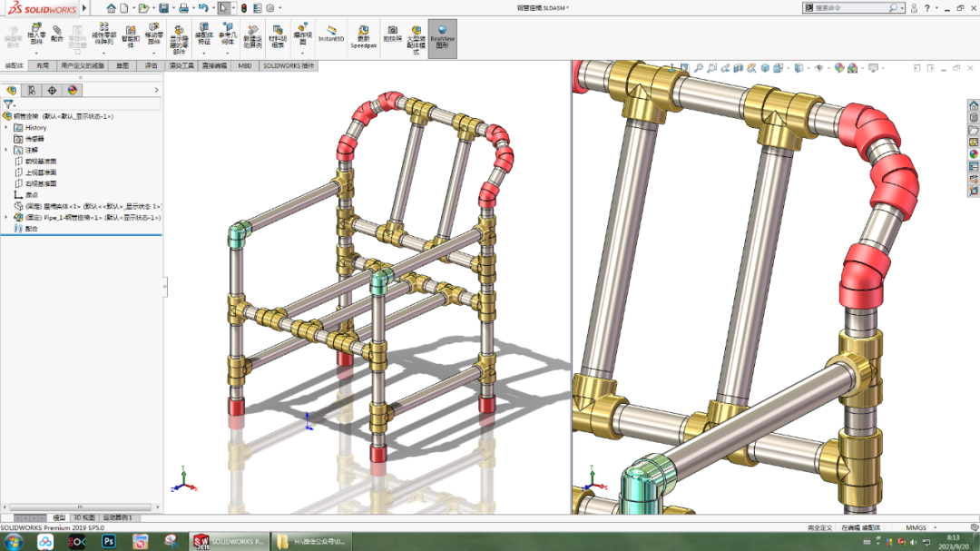This screenshot has height=551, width=980.
Task: Open the 参考几何体 tool
Action: 229,34
